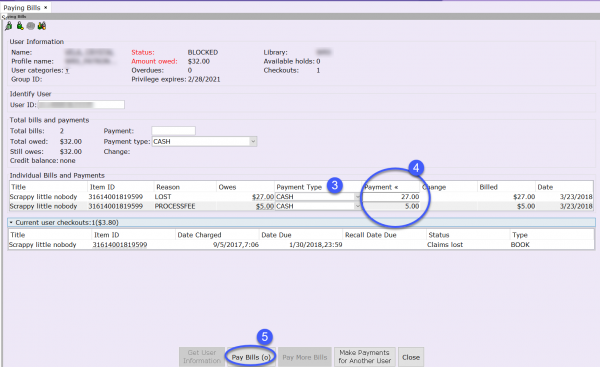The width and height of the screenshot is (600, 367).
Task: Sort bills by Reason column header
Action: (x=185, y=187)
